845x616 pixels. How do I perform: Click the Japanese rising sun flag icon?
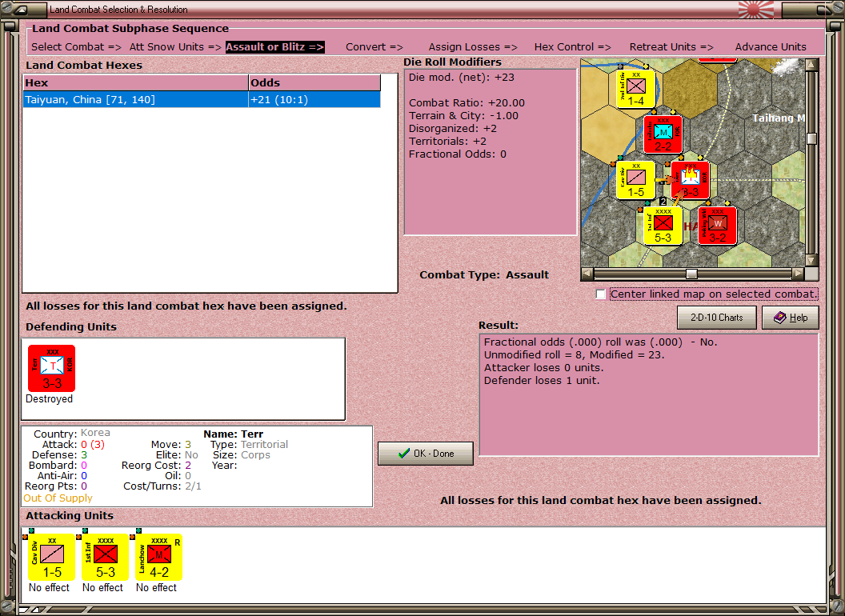756,9
